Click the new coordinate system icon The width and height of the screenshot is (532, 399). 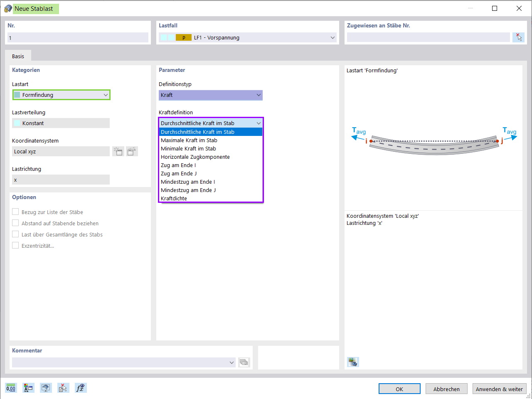(118, 151)
